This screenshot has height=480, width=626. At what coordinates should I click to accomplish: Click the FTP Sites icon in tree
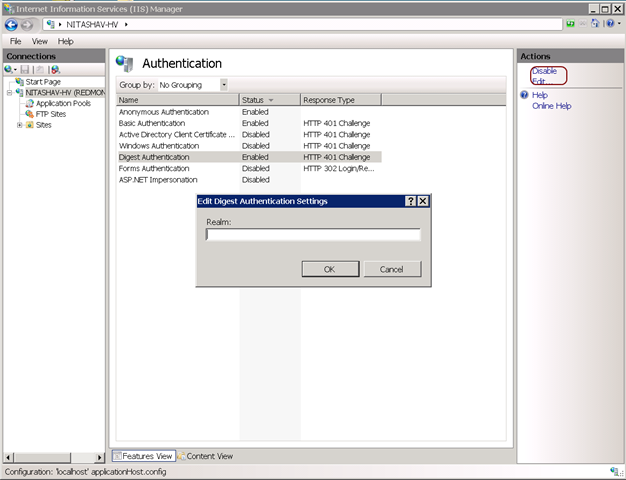click(30, 114)
